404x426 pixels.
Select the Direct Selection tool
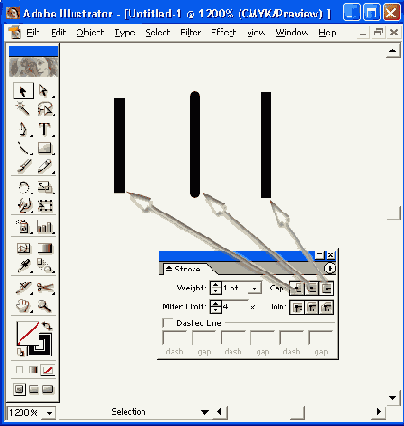tap(44, 91)
